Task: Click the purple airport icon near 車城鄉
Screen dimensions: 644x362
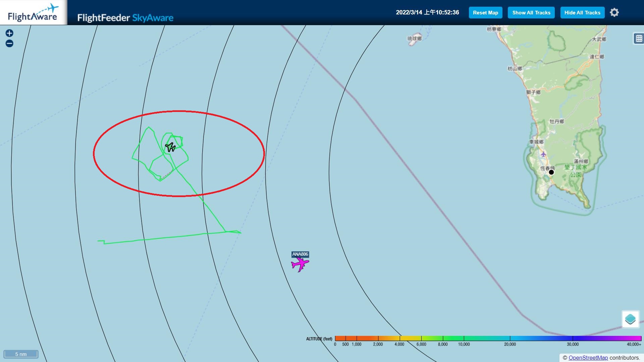Action: click(543, 154)
